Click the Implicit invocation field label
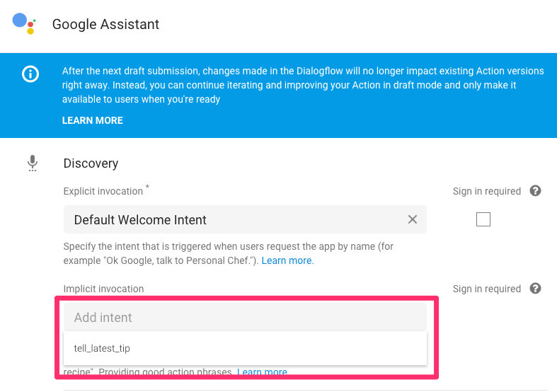Image resolution: width=557 pixels, height=392 pixels. click(x=103, y=289)
